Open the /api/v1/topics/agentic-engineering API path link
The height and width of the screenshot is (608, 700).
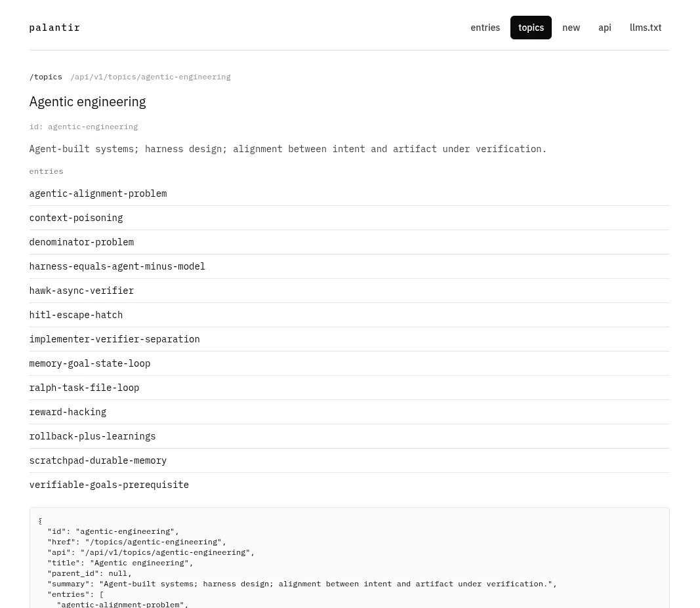[x=150, y=77]
